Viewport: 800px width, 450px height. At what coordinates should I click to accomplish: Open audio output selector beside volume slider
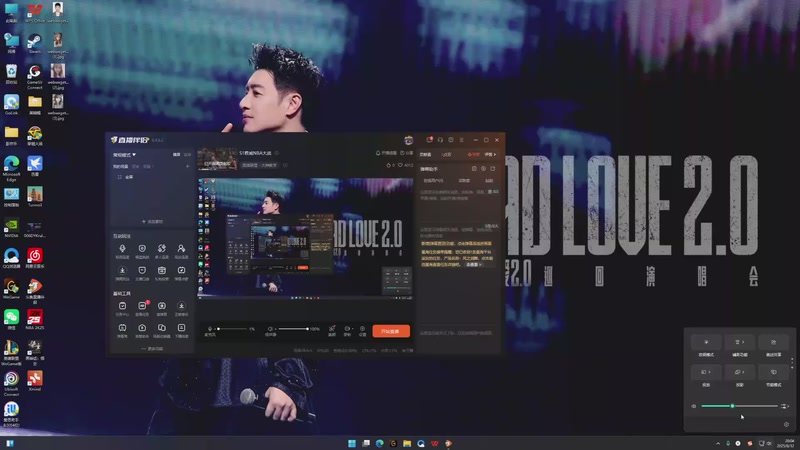point(785,406)
